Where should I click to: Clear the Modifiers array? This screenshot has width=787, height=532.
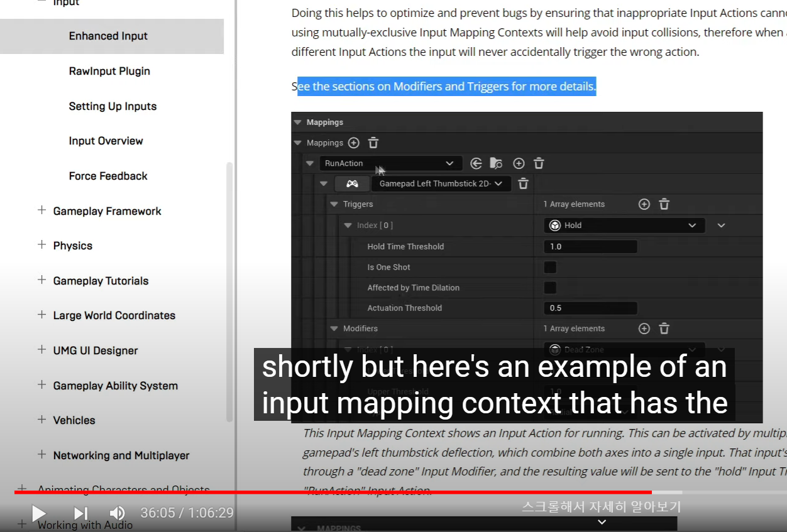pos(664,328)
